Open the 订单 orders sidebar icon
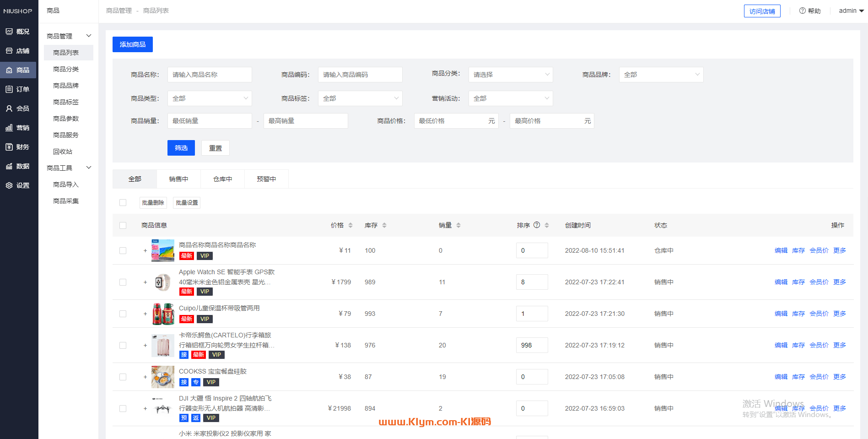Image resolution: width=868 pixels, height=439 pixels. click(9, 89)
